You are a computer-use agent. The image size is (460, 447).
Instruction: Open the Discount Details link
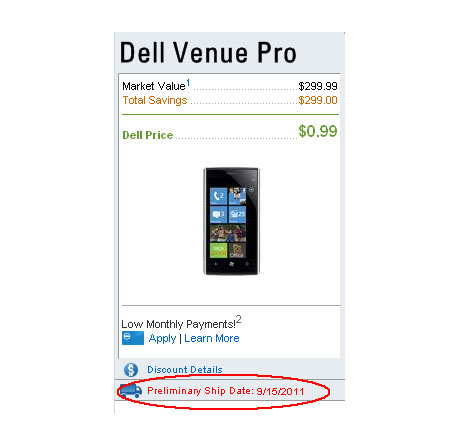coord(185,370)
